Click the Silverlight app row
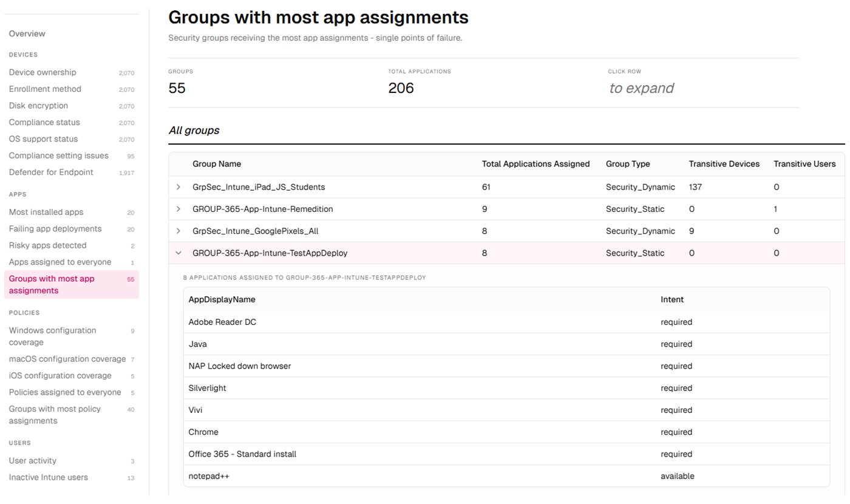This screenshot has width=850, height=504. [x=506, y=388]
